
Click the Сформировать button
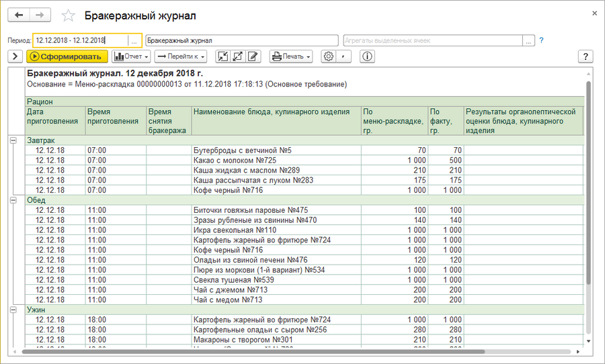pyautogui.click(x=67, y=56)
